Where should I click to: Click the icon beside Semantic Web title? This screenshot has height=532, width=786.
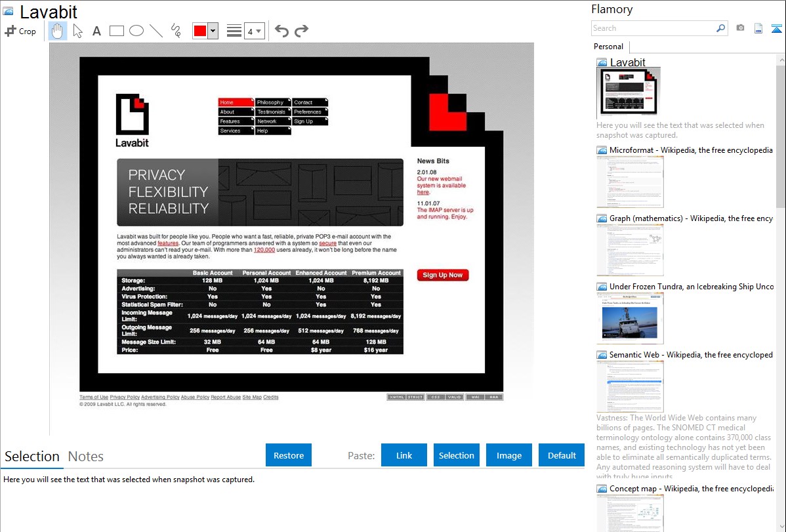[602, 355]
